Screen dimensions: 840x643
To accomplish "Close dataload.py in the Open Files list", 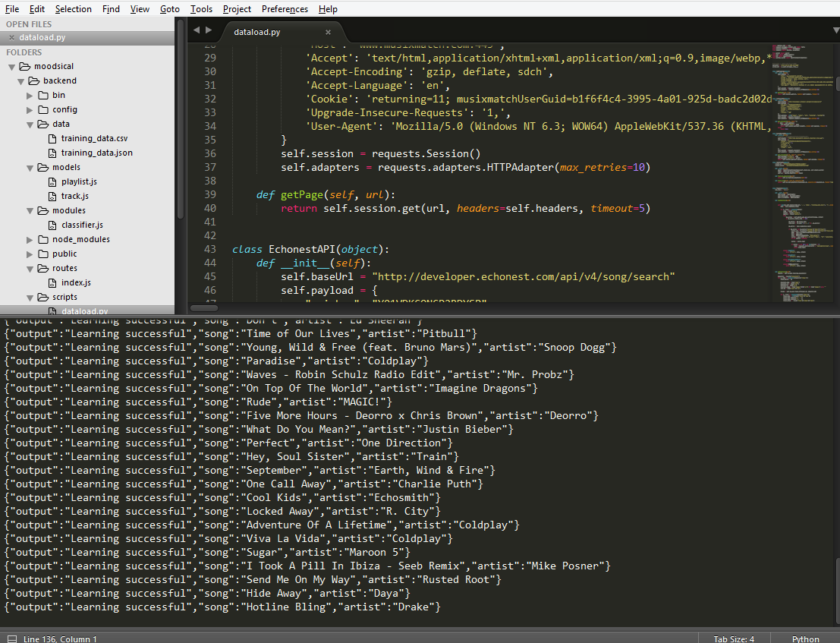I will (x=11, y=37).
